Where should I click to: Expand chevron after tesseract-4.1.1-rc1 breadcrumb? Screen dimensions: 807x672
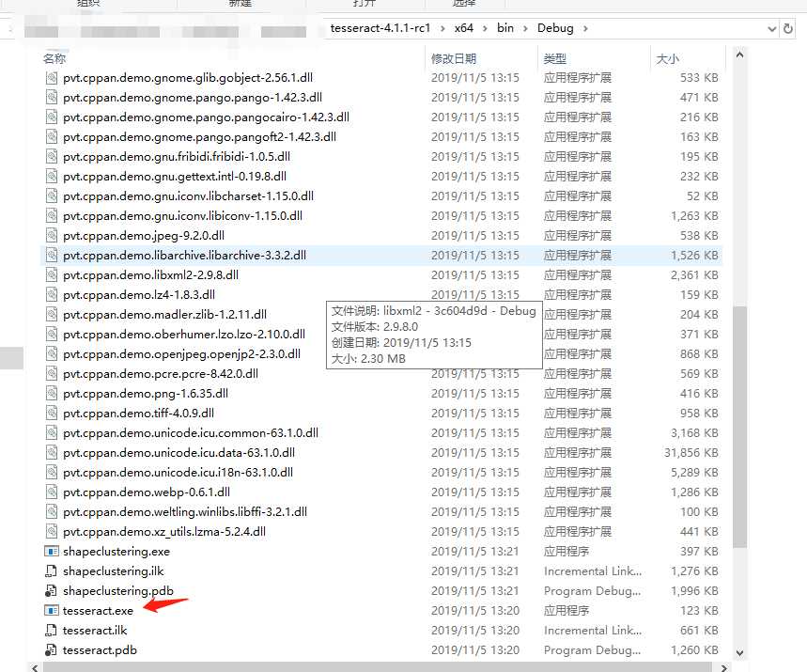(x=442, y=29)
